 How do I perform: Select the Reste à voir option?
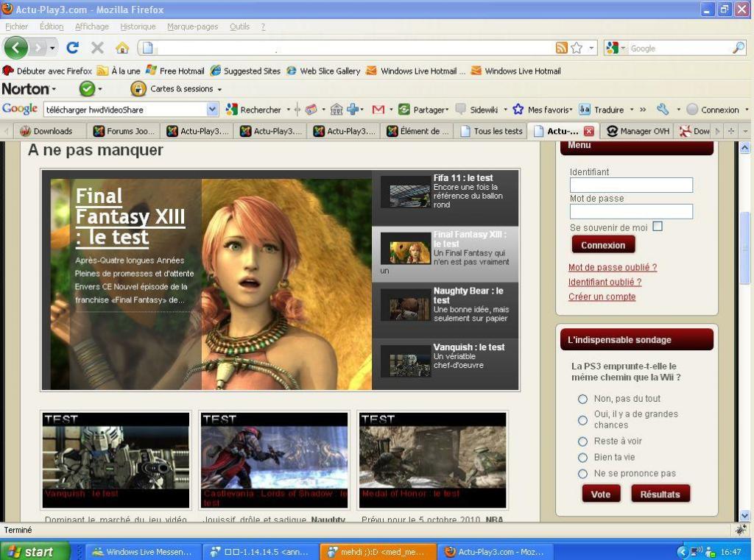(x=582, y=442)
